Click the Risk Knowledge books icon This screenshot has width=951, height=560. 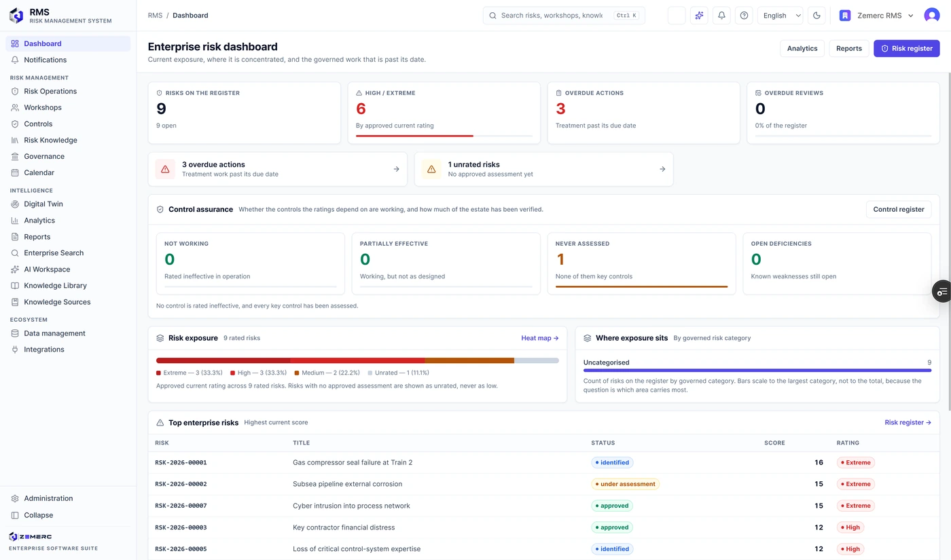click(x=15, y=141)
